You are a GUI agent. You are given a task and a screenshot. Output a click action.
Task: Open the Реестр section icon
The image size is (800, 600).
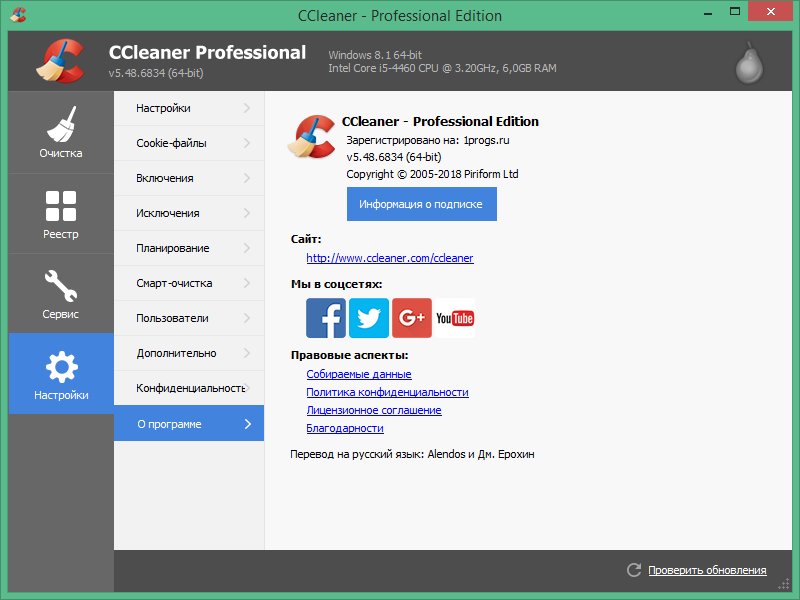(60, 205)
